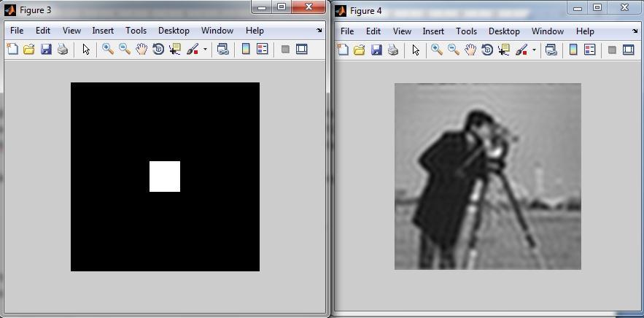Enable Data Cursor tool in Figure 4
644x318 pixels.
[504, 50]
